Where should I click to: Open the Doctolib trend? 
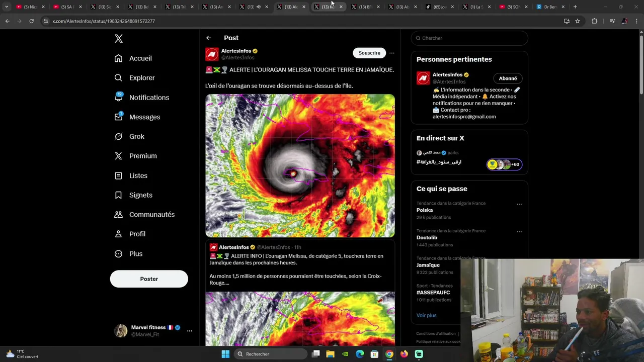(427, 238)
